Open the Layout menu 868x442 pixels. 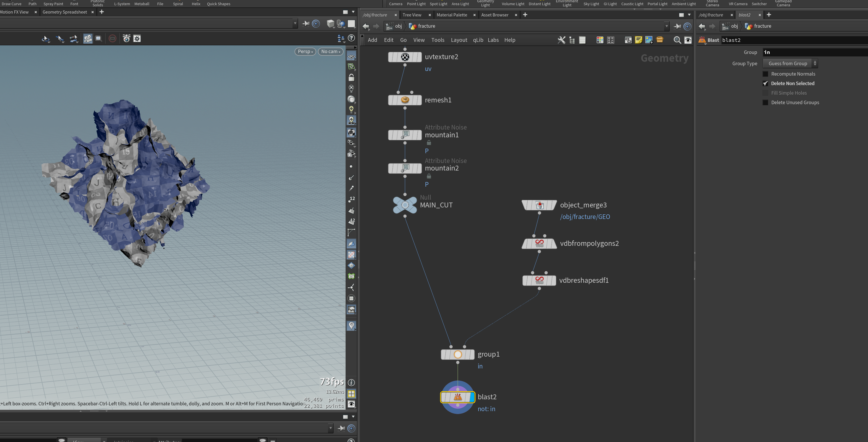[459, 40]
